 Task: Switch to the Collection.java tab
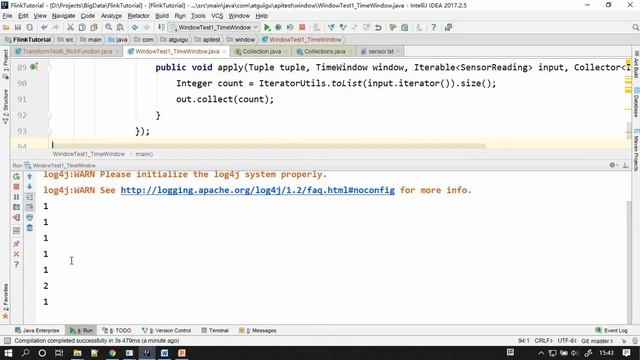(x=261, y=51)
